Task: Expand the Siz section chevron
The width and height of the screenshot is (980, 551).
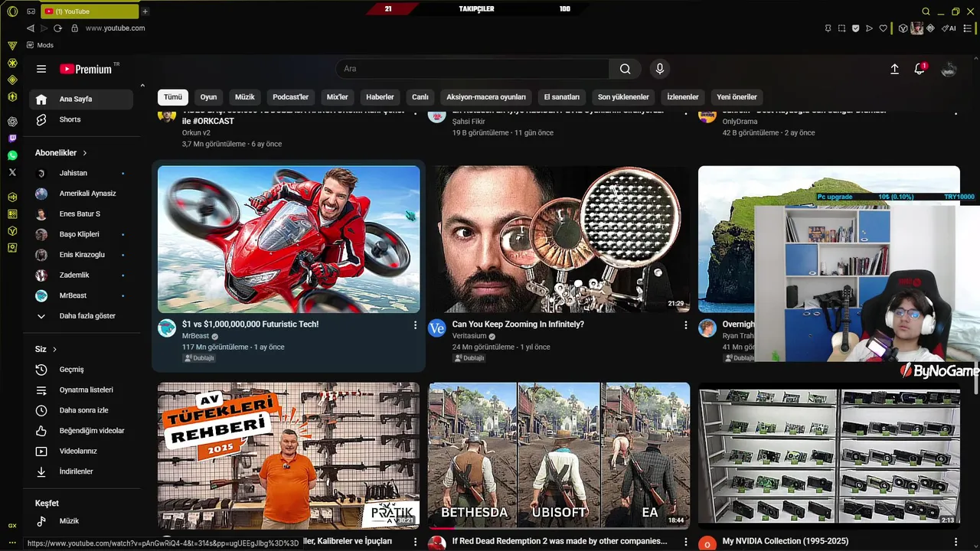Action: [x=54, y=350]
